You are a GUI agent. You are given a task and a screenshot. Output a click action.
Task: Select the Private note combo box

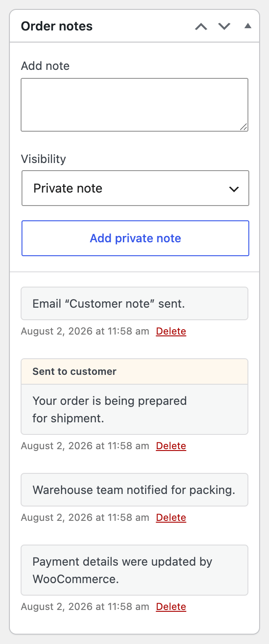coord(135,188)
